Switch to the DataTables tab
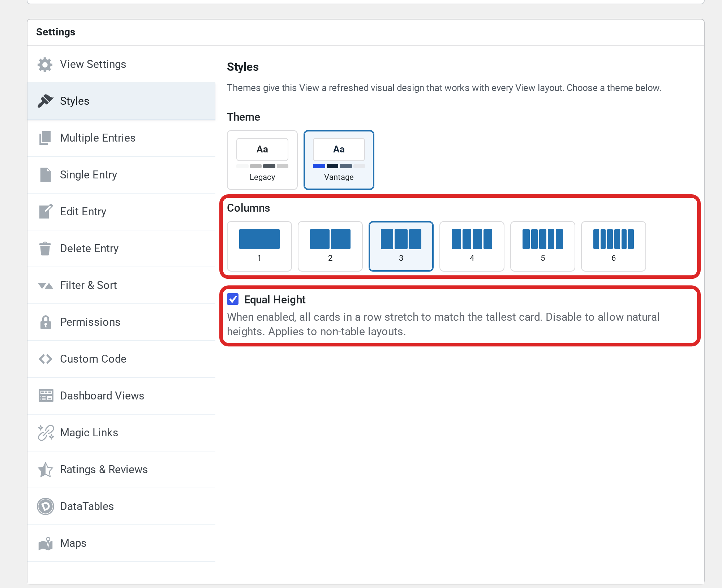Viewport: 722px width, 588px height. tap(121, 506)
